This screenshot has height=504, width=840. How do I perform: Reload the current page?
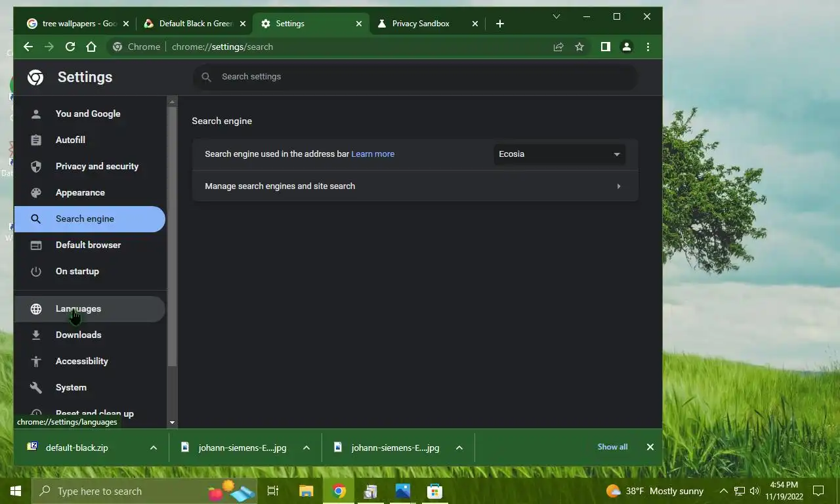pyautogui.click(x=70, y=47)
